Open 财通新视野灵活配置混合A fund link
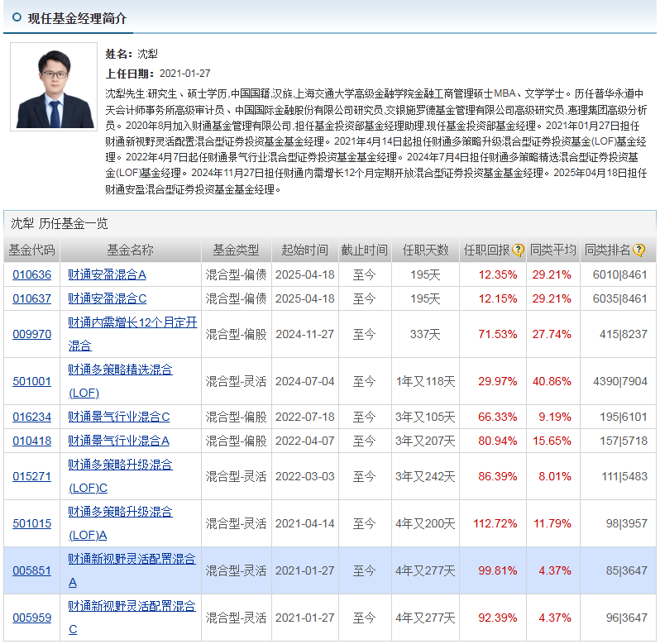The height and width of the screenshot is (644, 660). click(132, 570)
